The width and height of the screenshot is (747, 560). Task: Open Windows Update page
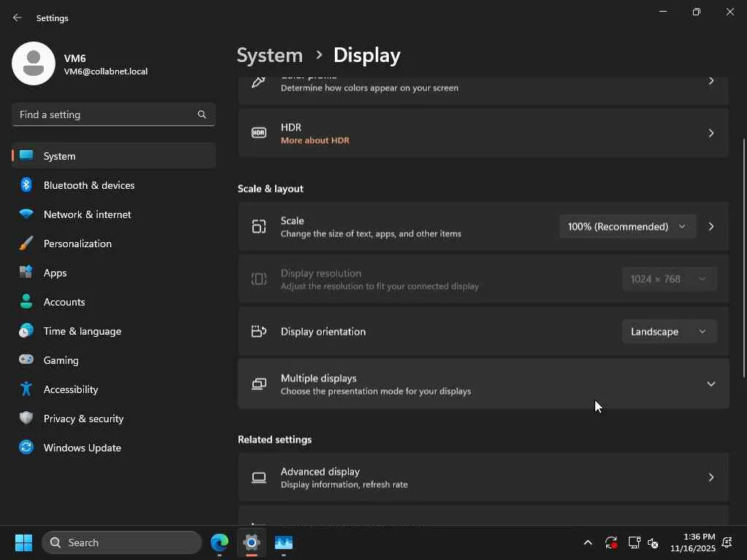82,448
